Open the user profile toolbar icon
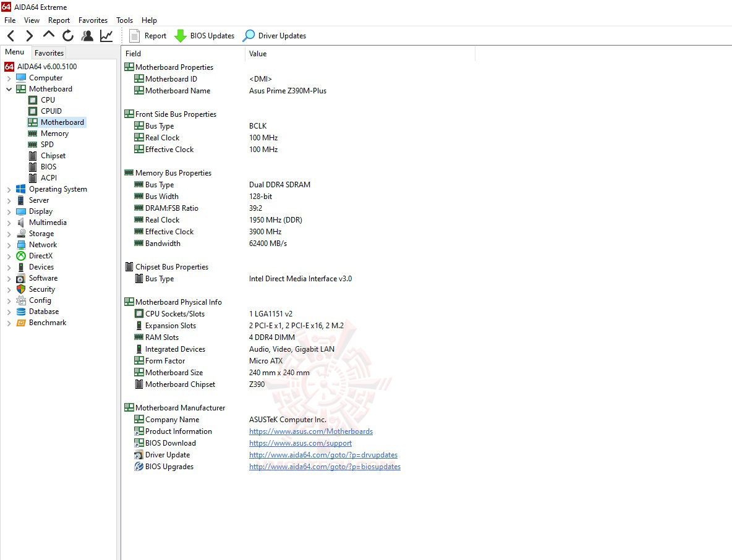Screen dimensions: 732x560 click(87, 35)
